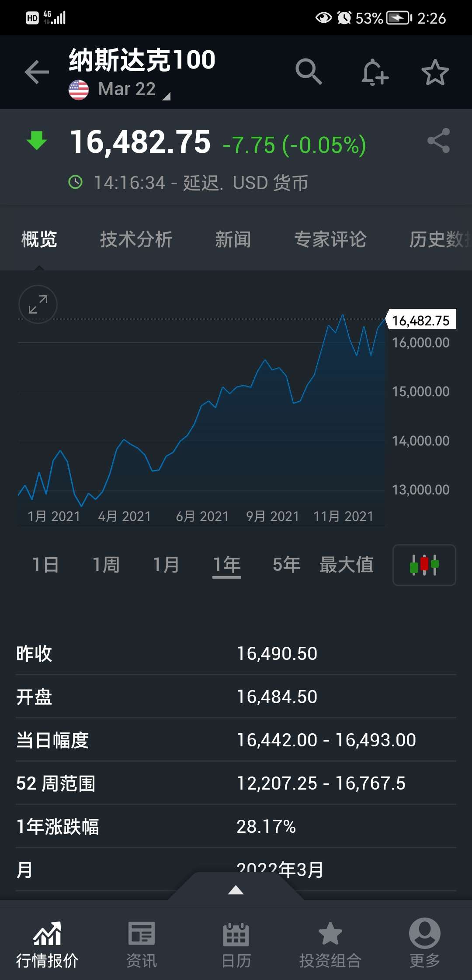This screenshot has width=472, height=980.
Task: Set chart range to 1日
Action: point(45,565)
